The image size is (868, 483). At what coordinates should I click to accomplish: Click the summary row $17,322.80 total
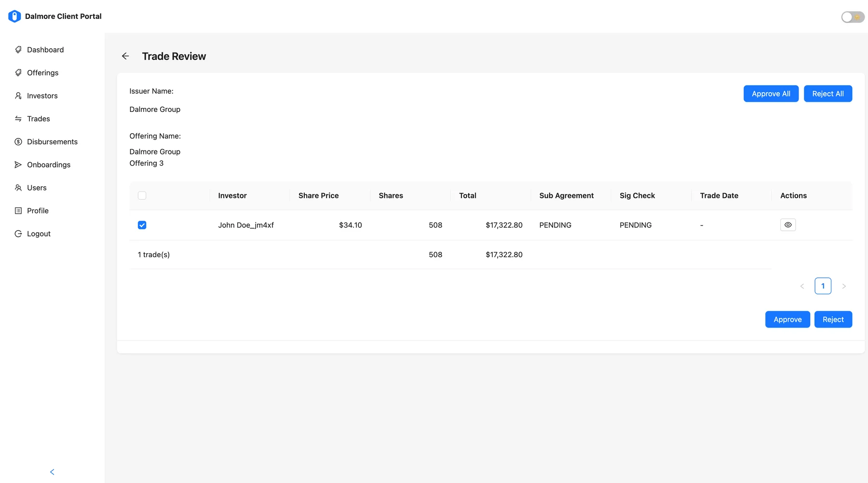504,255
